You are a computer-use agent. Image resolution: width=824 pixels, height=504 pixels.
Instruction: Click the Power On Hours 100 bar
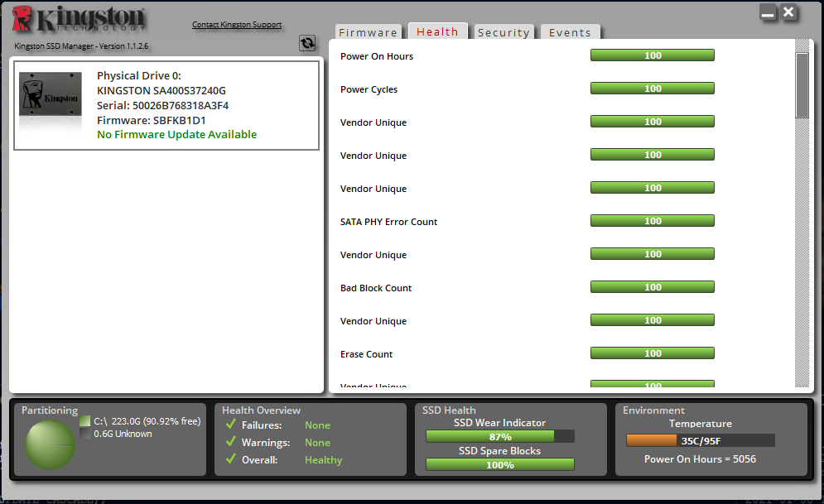652,55
